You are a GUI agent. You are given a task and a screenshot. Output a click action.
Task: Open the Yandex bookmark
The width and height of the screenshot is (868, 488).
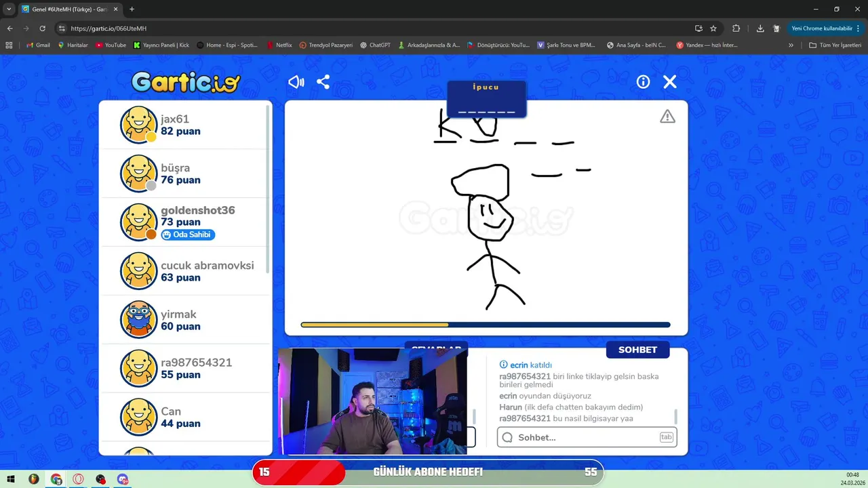707,45
